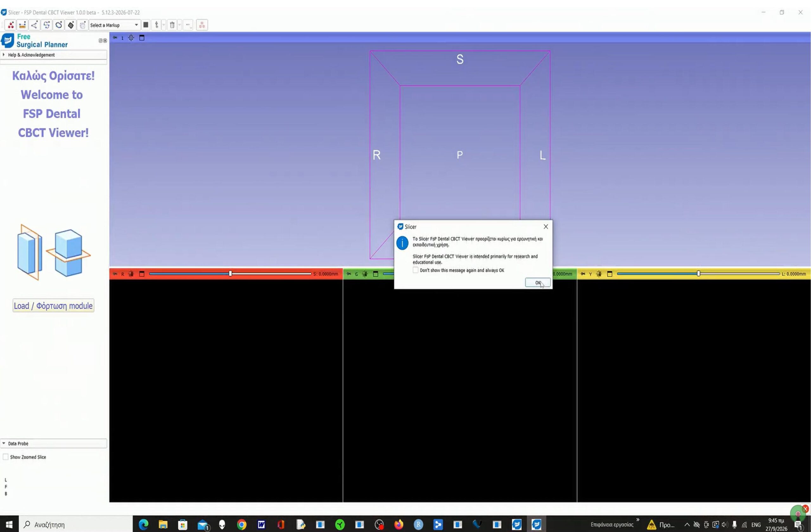The width and height of the screenshot is (811, 532).
Task: Close the Slicer information dialog
Action: pos(546,227)
